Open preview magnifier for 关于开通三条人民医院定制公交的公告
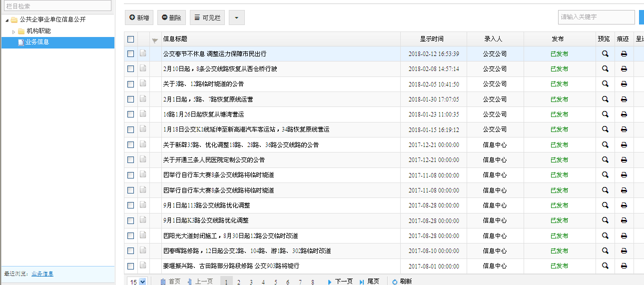Image resolution: width=644 pixels, height=285 pixels. (605, 160)
